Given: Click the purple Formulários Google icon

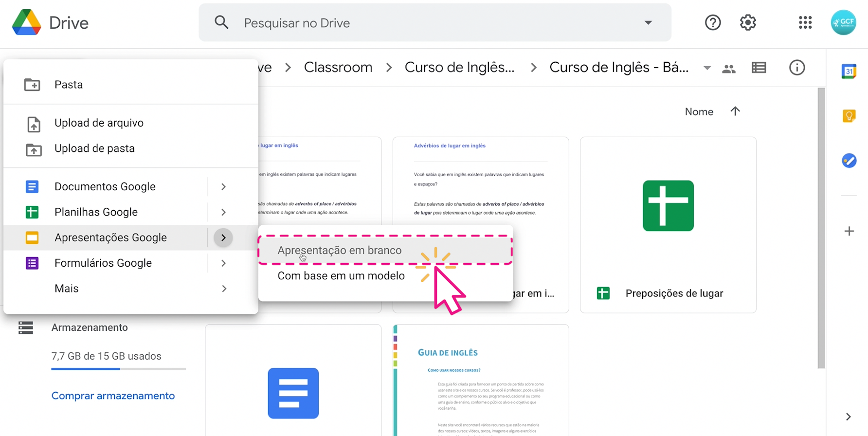Looking at the screenshot, I should tap(32, 263).
